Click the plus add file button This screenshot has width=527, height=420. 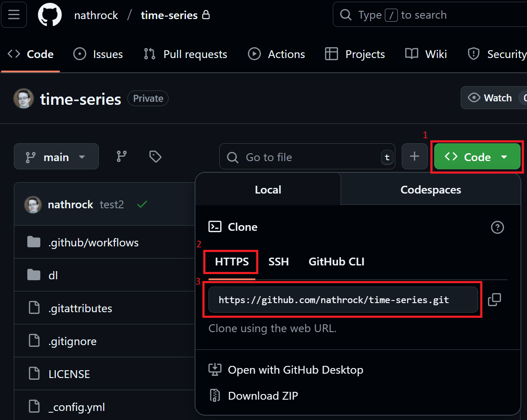(415, 157)
